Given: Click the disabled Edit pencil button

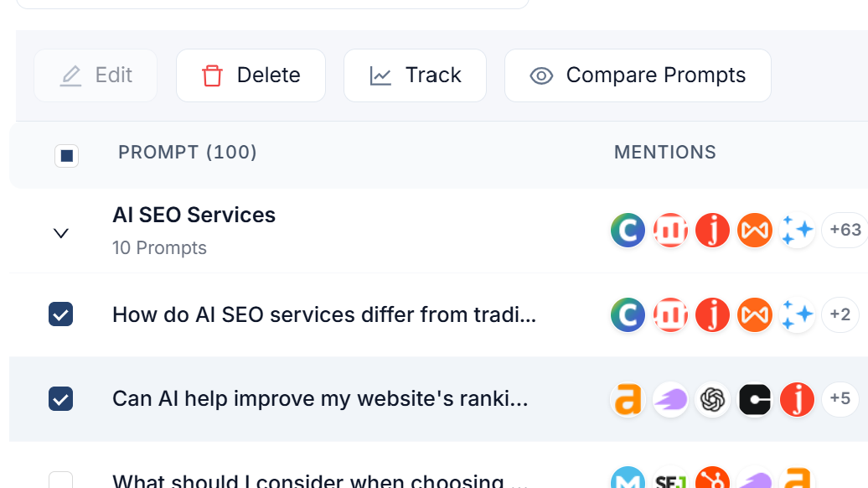Looking at the screenshot, I should pos(96,75).
